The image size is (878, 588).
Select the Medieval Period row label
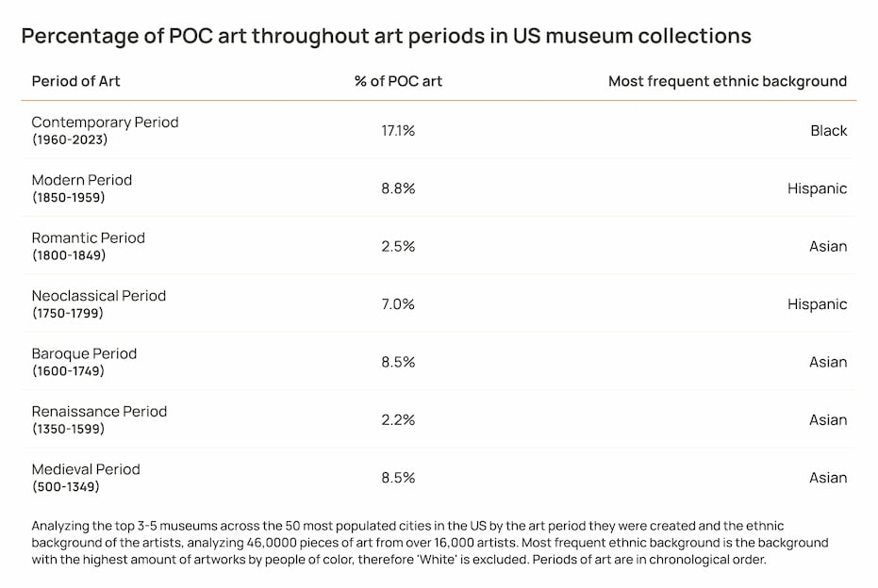pyautogui.click(x=86, y=469)
